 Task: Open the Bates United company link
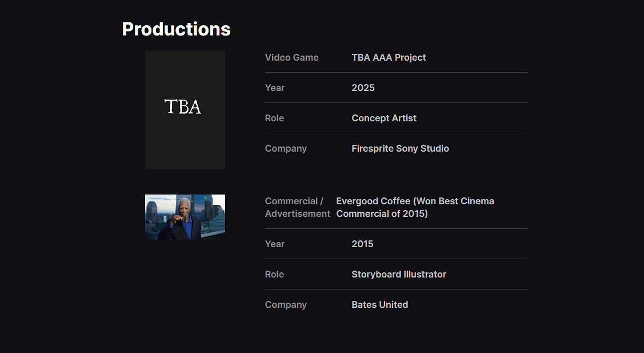pos(379,304)
